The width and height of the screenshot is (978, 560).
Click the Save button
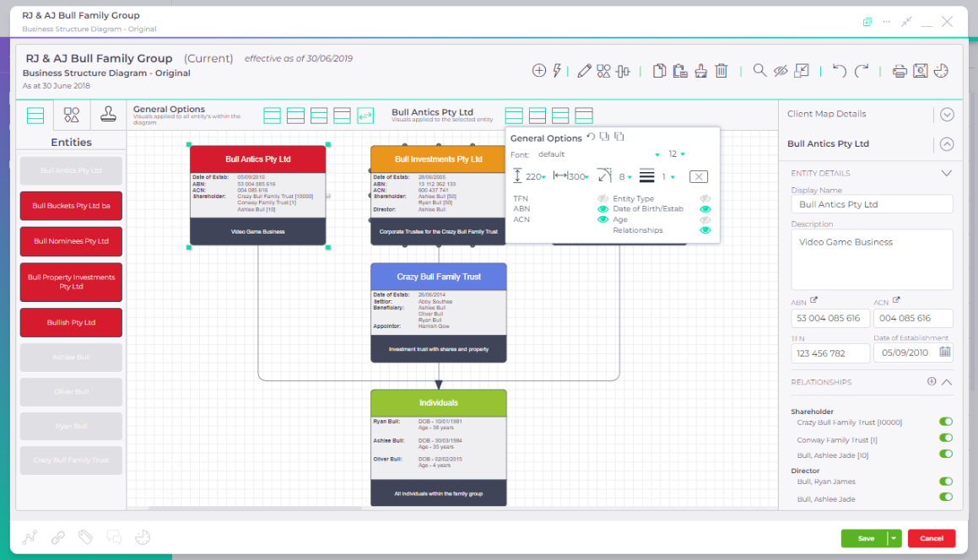point(864,538)
